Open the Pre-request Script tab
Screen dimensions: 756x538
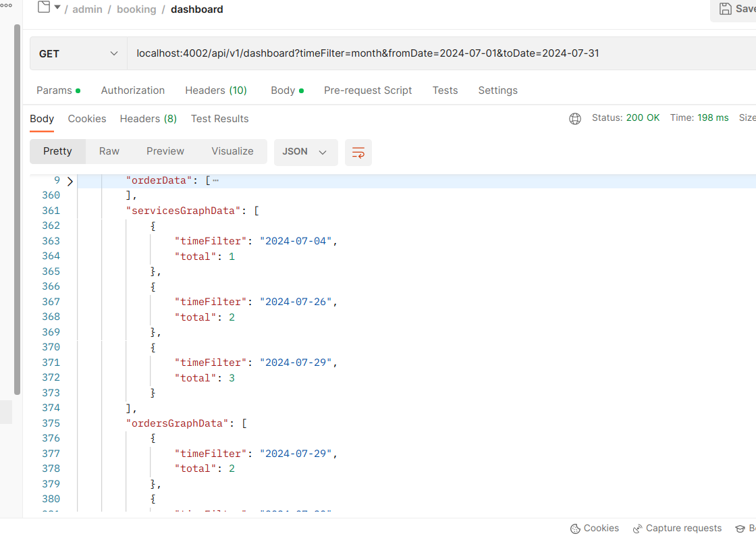(367, 90)
